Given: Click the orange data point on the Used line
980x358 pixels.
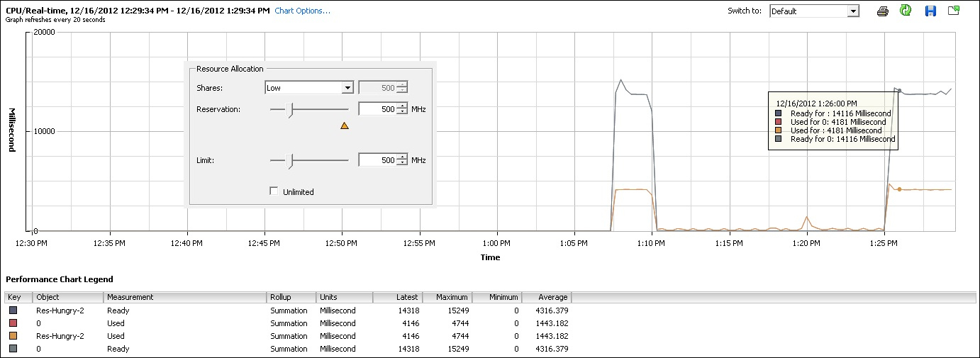Looking at the screenshot, I should point(899,189).
